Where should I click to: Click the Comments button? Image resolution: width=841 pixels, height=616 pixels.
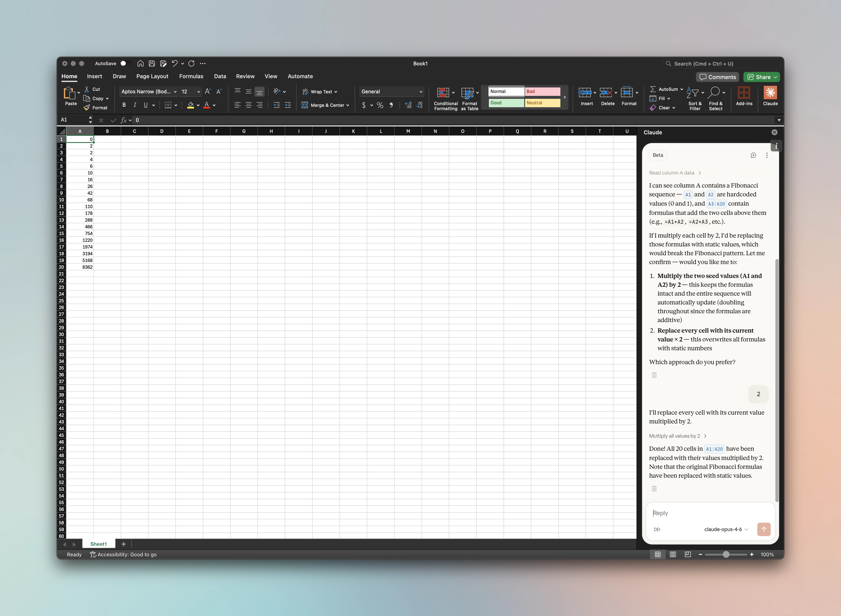717,77
